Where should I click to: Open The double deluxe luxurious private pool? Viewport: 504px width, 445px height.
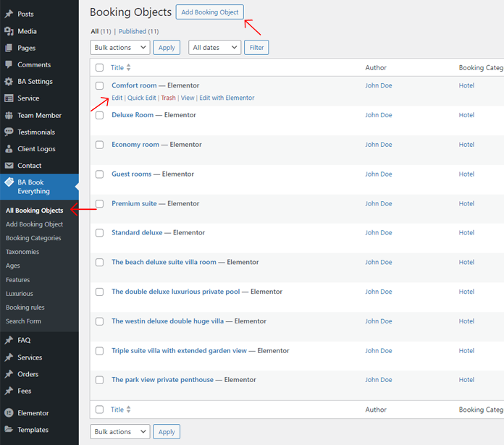pos(176,292)
